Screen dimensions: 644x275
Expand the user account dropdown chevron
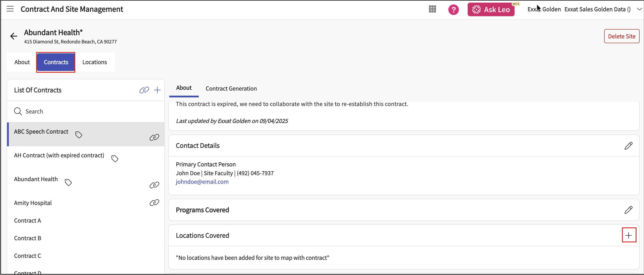coord(639,9)
